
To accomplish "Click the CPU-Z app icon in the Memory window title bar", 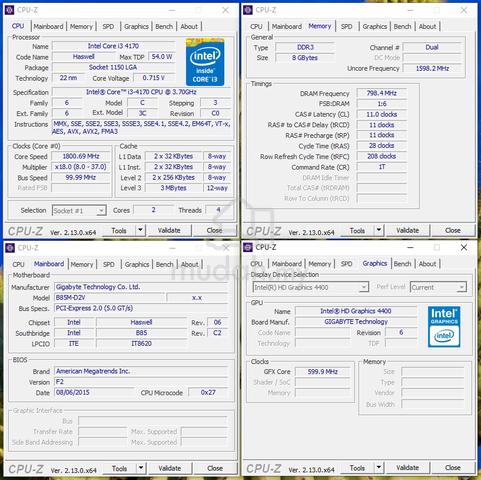I will click(x=248, y=10).
